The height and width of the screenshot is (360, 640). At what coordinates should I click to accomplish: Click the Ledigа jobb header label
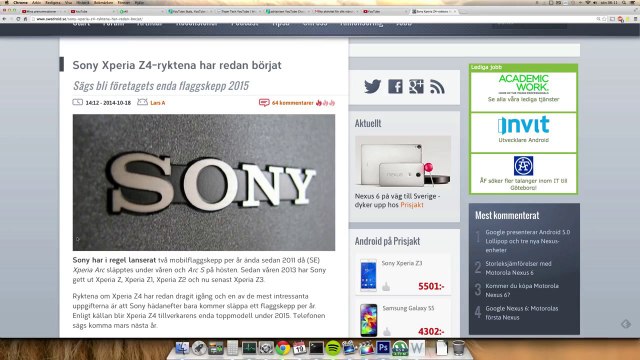(486, 67)
